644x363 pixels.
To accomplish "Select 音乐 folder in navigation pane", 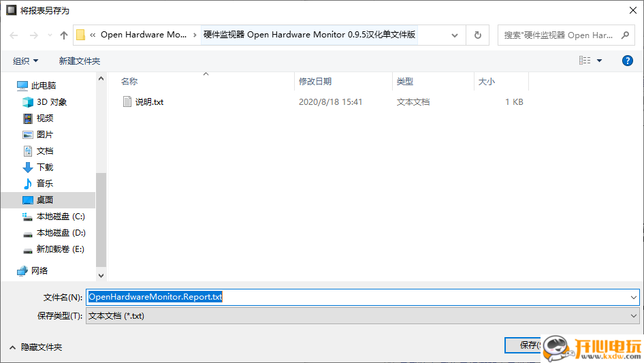I will click(44, 184).
